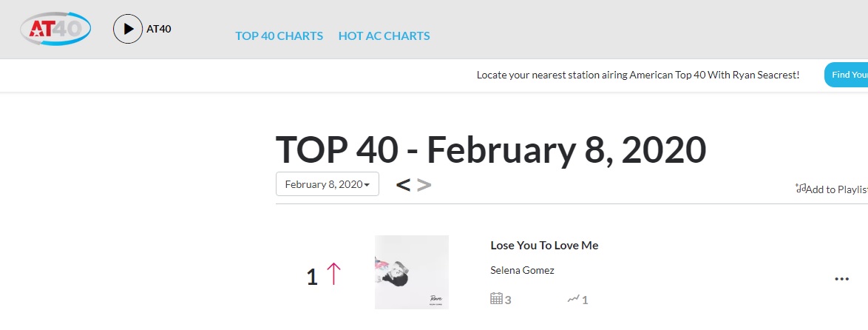Open the HOT AC CHARTS menu
This screenshot has width=868, height=330.
pos(384,36)
